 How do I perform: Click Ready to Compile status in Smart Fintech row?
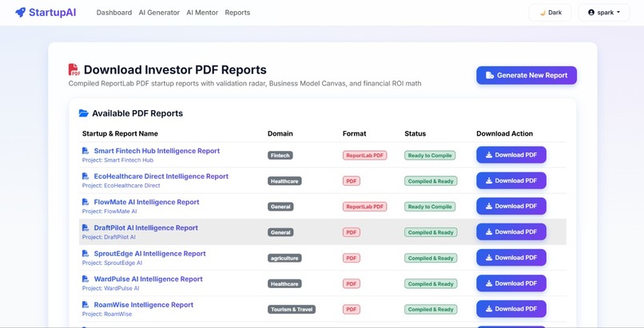tap(430, 156)
